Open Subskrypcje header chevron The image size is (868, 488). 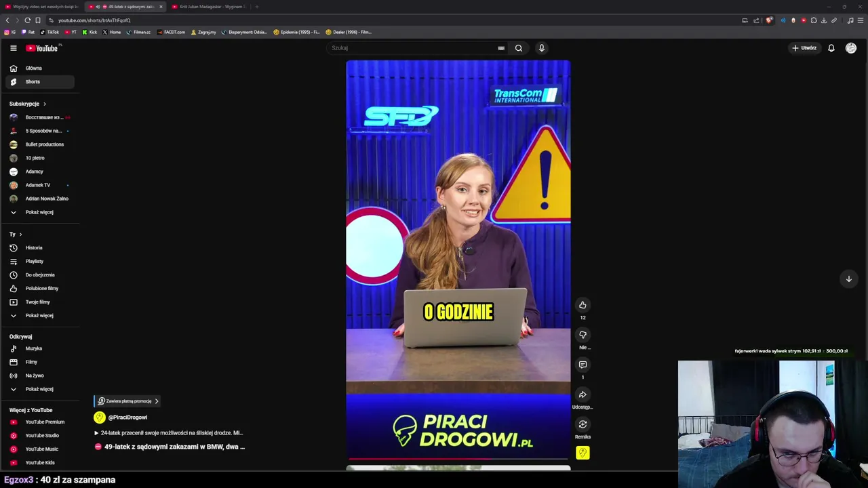[45, 104]
